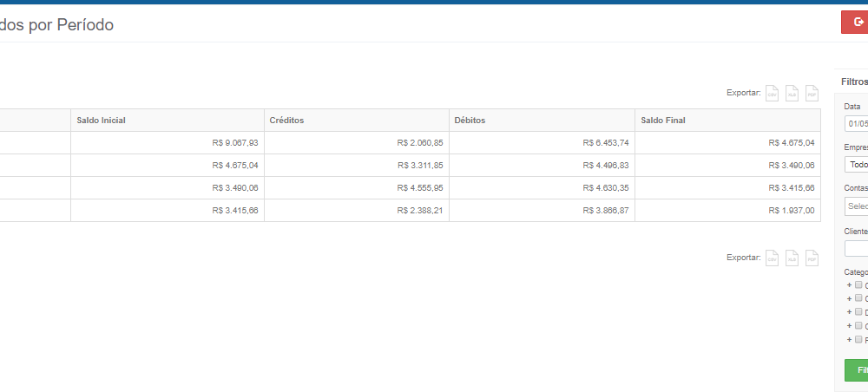Focus the Cliente text input field

click(x=856, y=249)
